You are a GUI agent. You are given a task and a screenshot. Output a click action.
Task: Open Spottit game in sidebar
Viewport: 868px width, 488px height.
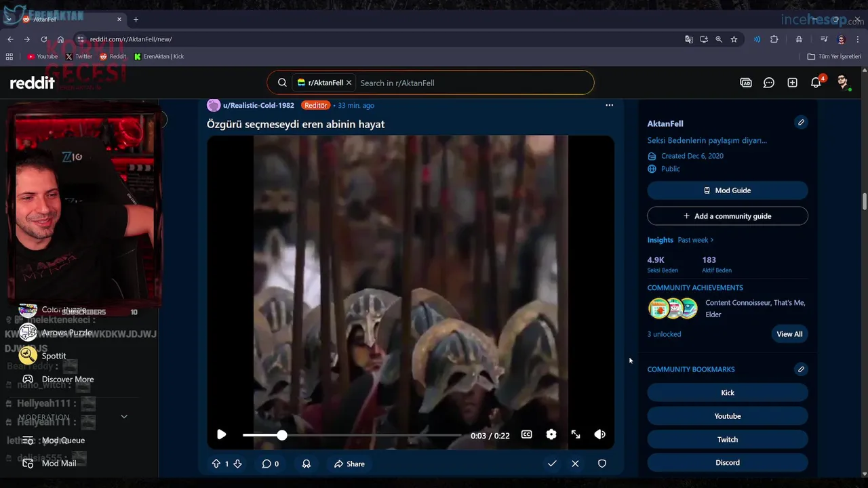[54, 356]
